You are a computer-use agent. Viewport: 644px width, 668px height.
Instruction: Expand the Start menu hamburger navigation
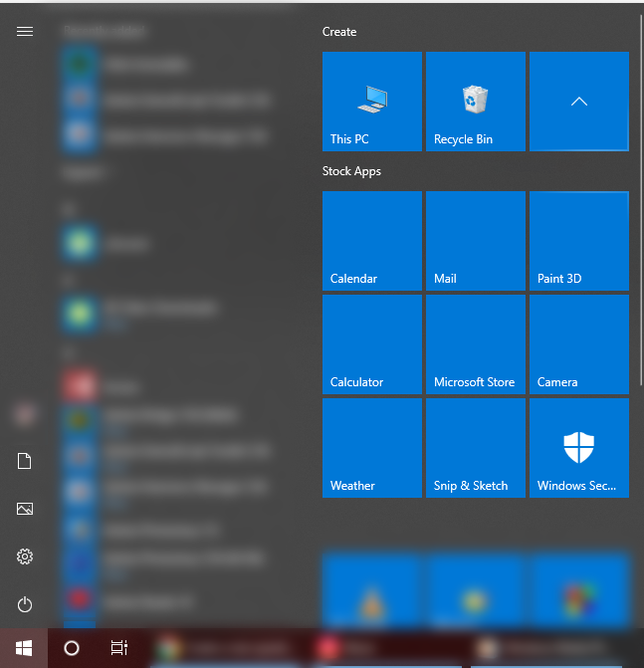tap(25, 32)
